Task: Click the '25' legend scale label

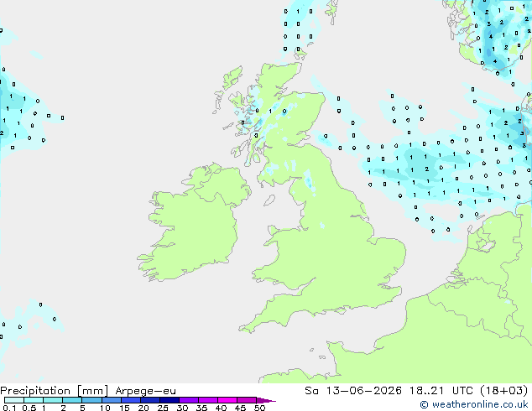Action: [163, 408]
